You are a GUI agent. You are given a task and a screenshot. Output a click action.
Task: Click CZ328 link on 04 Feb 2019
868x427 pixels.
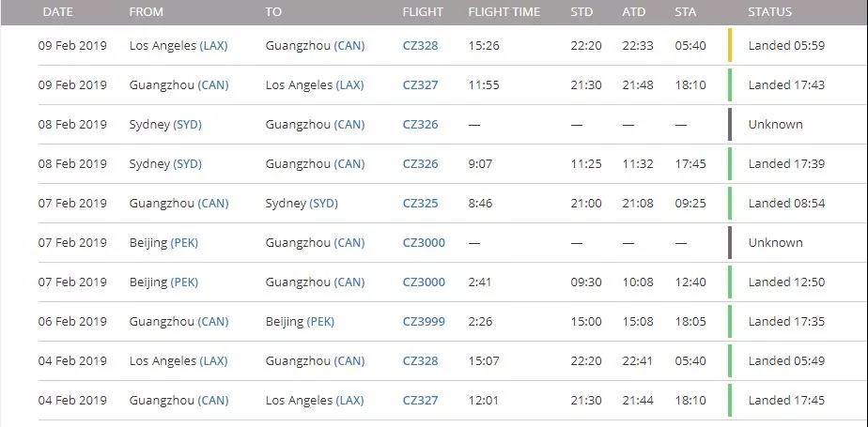pyautogui.click(x=420, y=361)
